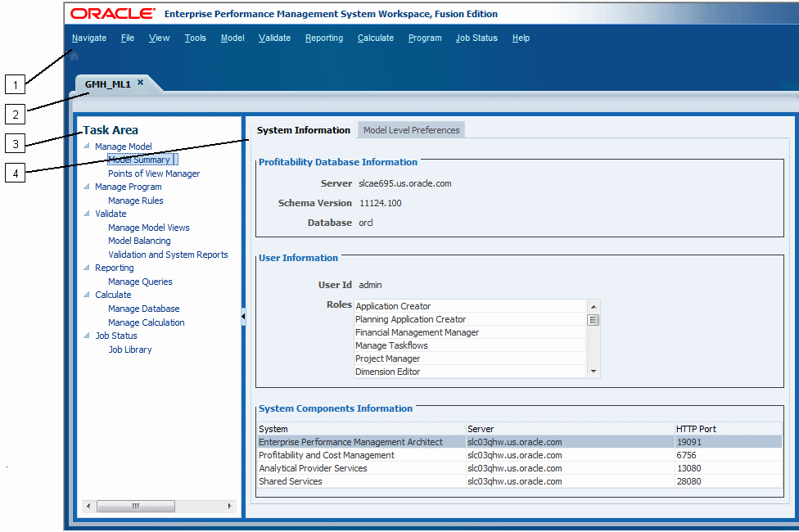Open the Model menu
799x532 pixels.
[232, 38]
